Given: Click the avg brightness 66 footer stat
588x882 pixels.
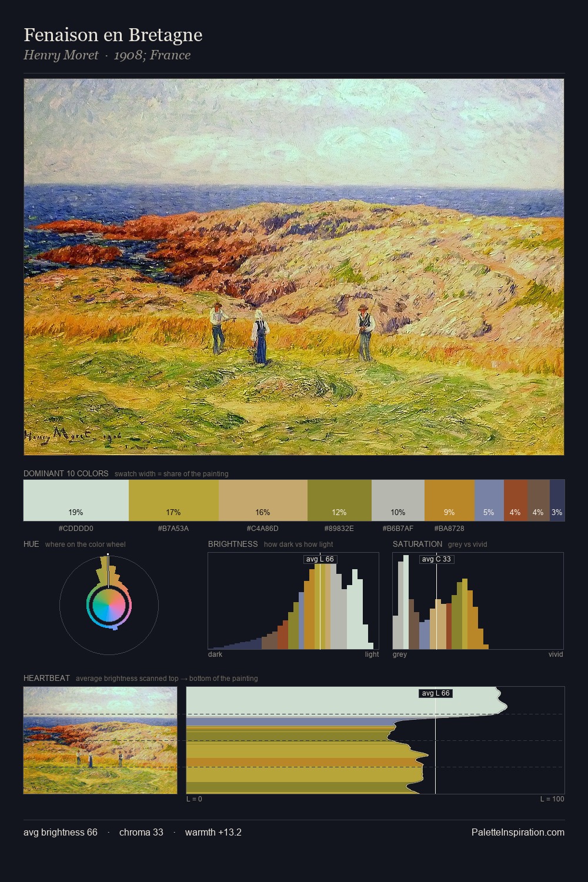Looking at the screenshot, I should [61, 832].
